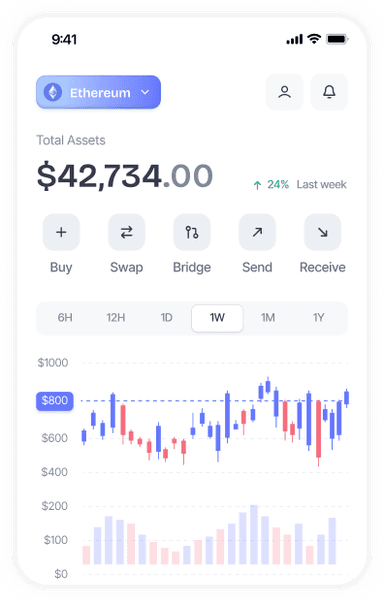
Task: Tap the Swap arrows icon
Action: click(126, 232)
